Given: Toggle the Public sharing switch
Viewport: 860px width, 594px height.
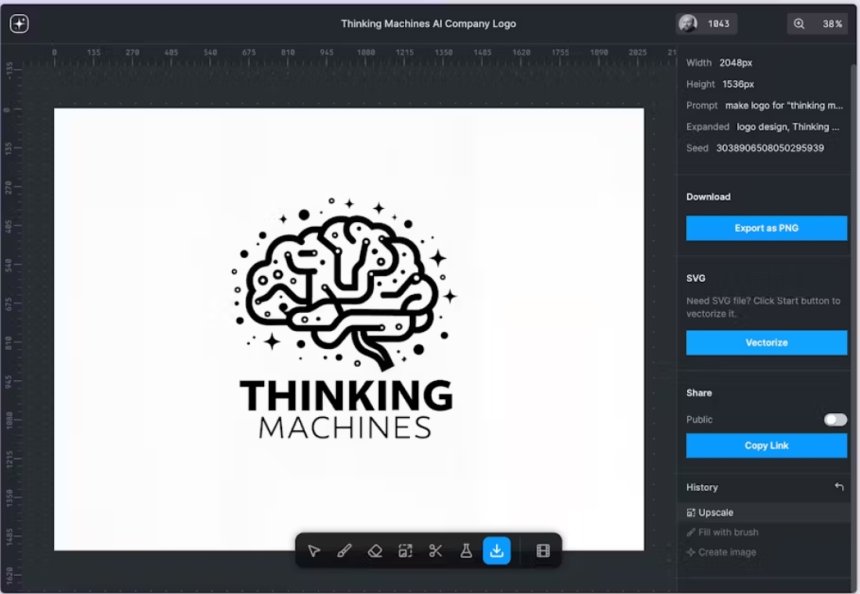Looking at the screenshot, I should [x=835, y=420].
